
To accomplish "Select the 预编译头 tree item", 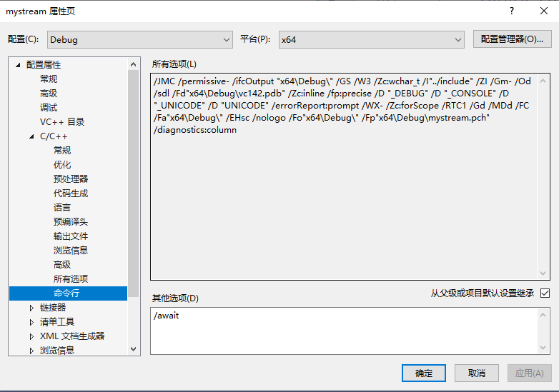I will point(71,222).
